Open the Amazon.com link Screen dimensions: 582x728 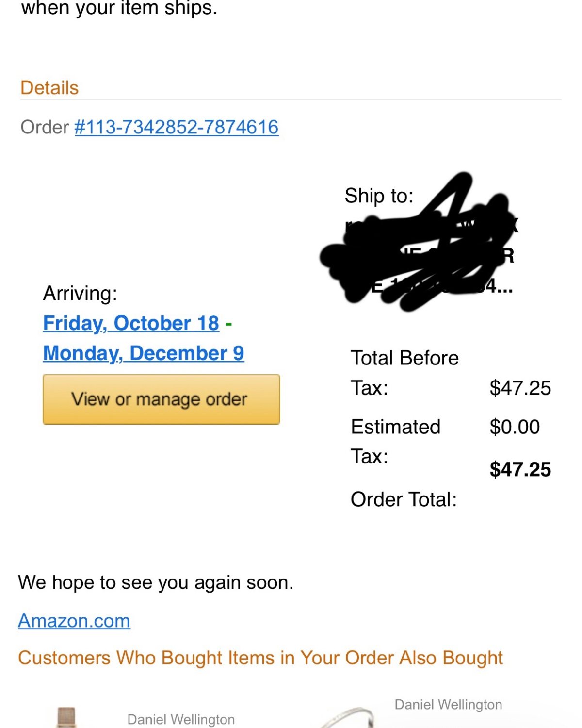coord(74,621)
